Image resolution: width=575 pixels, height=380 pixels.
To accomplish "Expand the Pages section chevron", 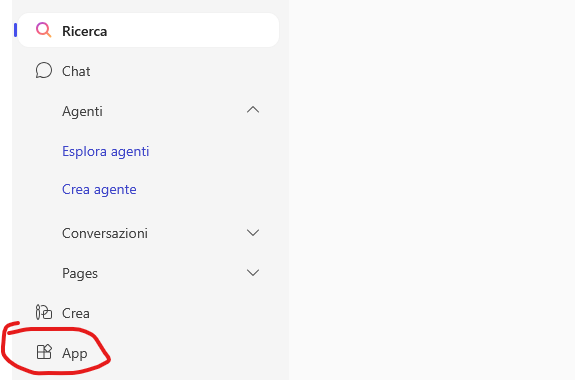I will pos(253,273).
